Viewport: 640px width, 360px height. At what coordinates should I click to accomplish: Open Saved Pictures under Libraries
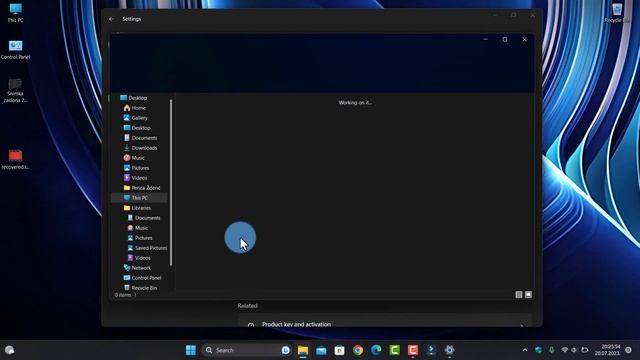pyautogui.click(x=147, y=248)
